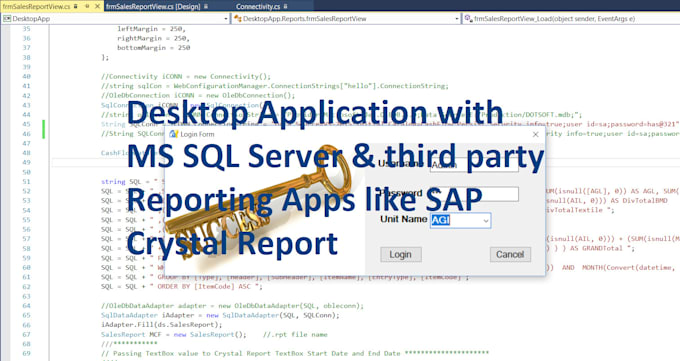Viewport: 680px width, 361px height.
Task: Click the "SqlDataAdapter iAdapter" code line
Action: (220, 315)
